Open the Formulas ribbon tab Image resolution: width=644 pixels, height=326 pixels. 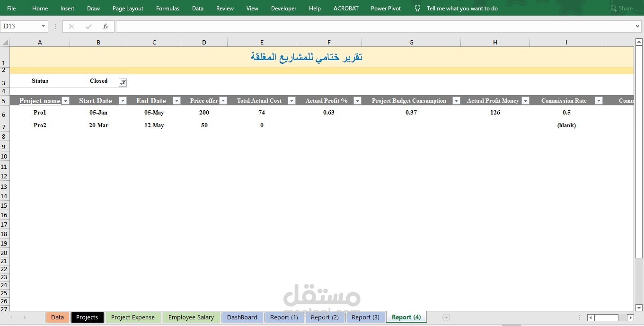coord(168,9)
